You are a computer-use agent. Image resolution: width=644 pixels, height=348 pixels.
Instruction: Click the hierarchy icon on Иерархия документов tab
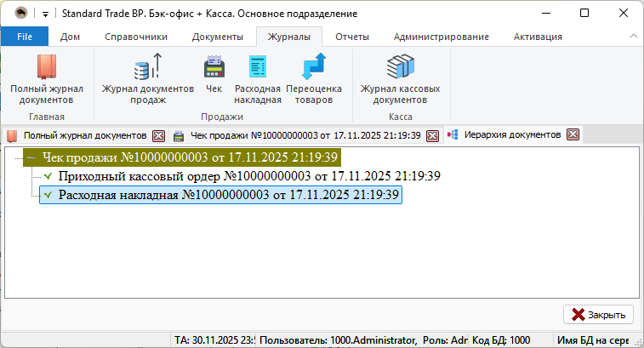point(453,134)
